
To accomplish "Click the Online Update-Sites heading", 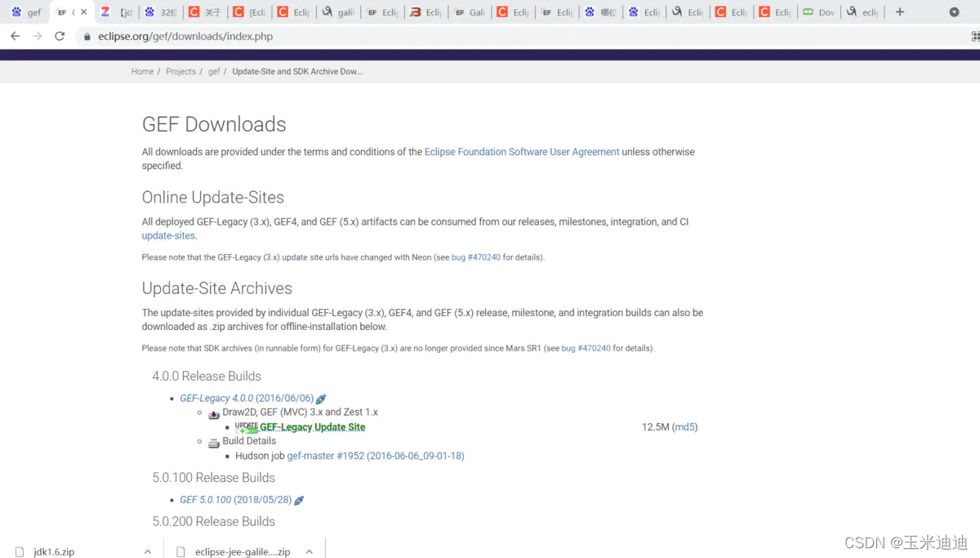I will 213,198.
